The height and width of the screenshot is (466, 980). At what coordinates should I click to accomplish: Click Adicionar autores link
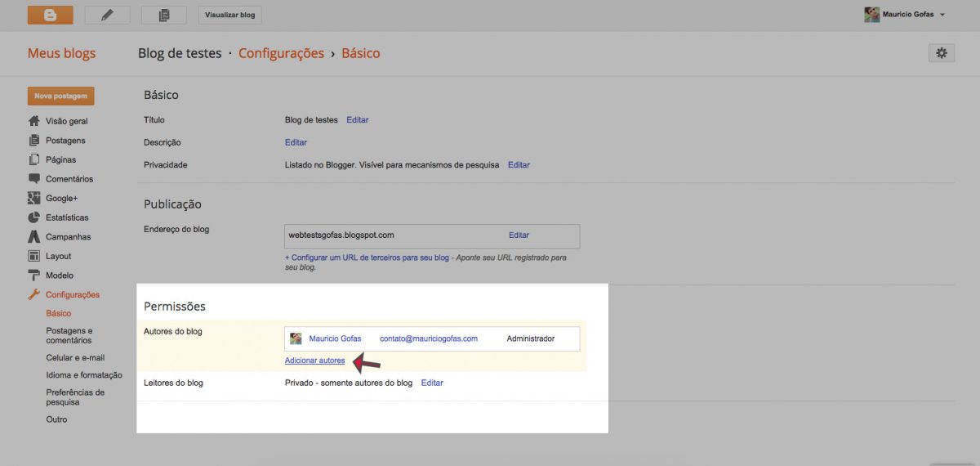[314, 361]
